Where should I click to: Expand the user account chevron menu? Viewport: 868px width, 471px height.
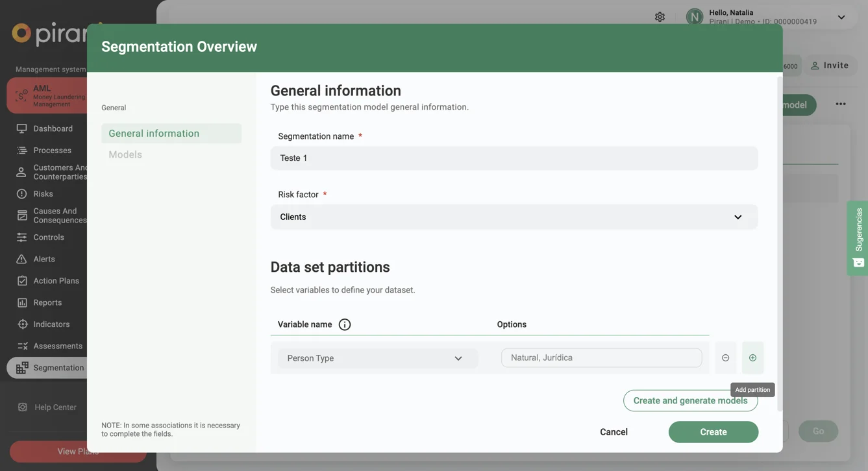pyautogui.click(x=841, y=18)
